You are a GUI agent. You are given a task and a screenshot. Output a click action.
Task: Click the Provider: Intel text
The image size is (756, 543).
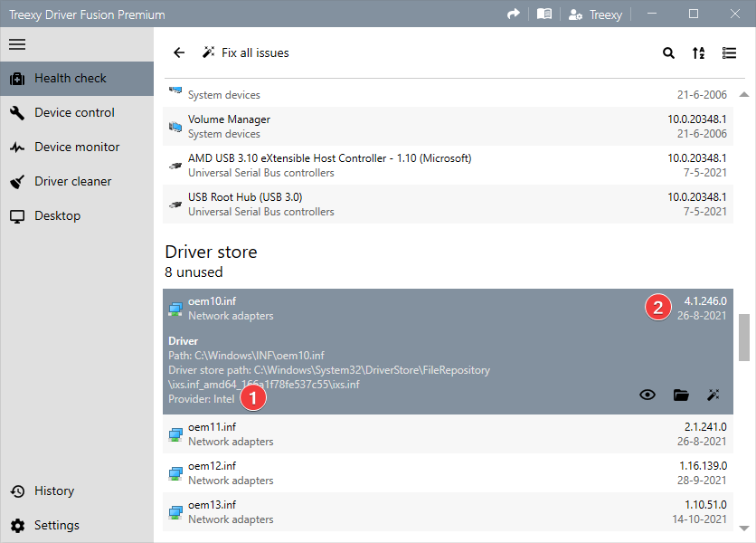[202, 399]
